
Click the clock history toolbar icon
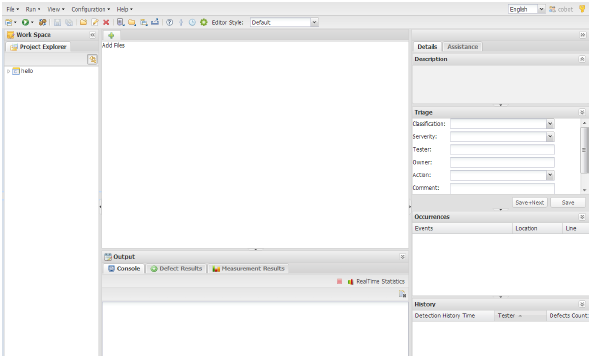(192, 23)
